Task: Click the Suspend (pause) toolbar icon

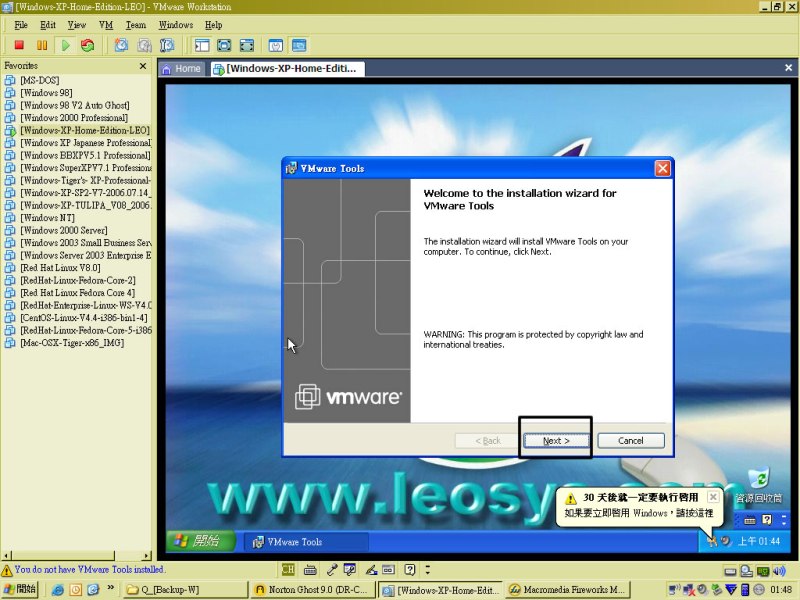Action: click(42, 45)
